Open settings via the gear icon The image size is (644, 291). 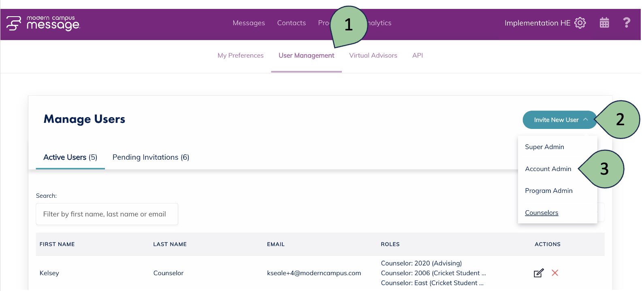coord(580,23)
